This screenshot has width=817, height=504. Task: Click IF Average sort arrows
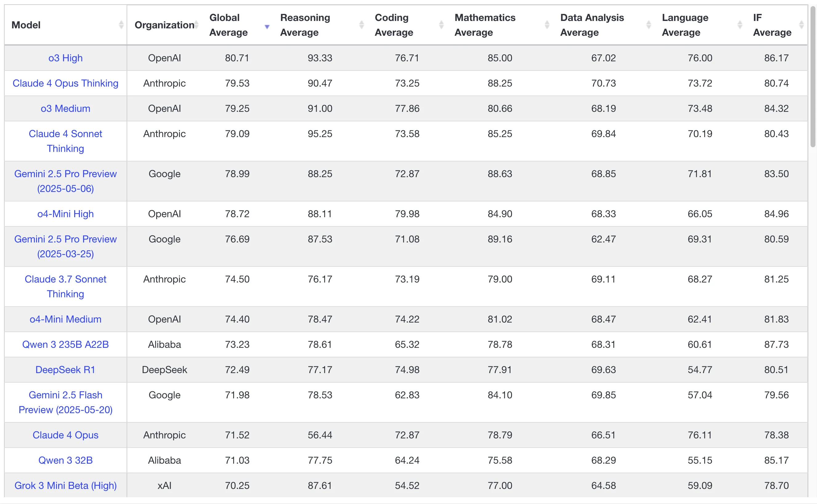802,25
